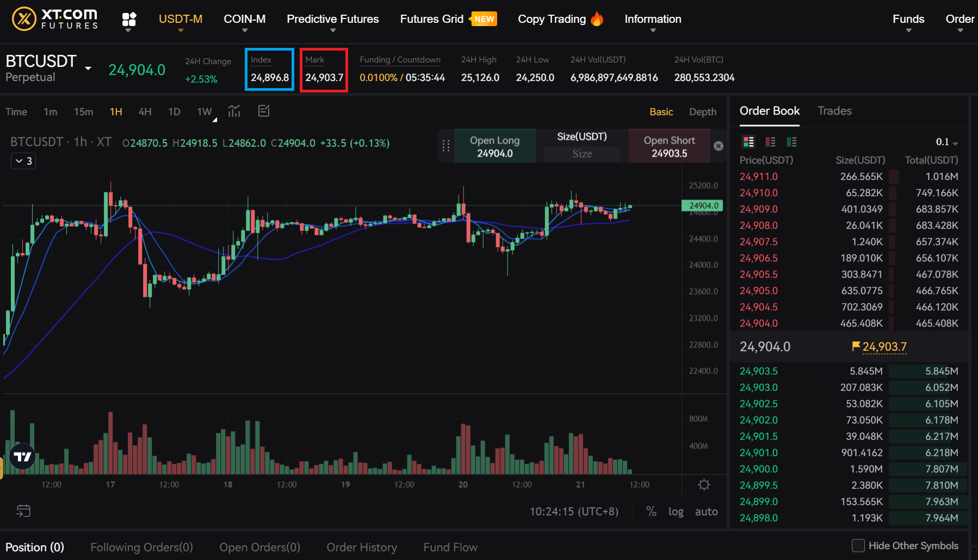Viewport: 978px width, 560px height.
Task: Click Open Short button at 24903.5
Action: (x=669, y=146)
